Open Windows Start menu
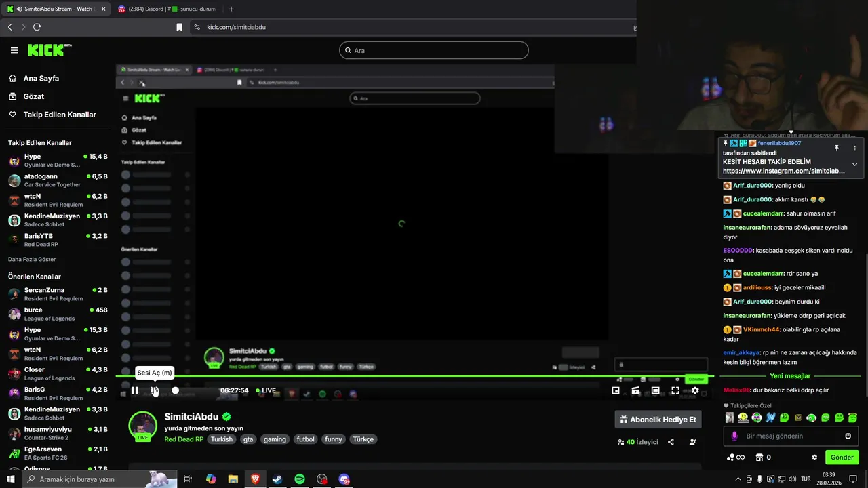 tap(10, 479)
